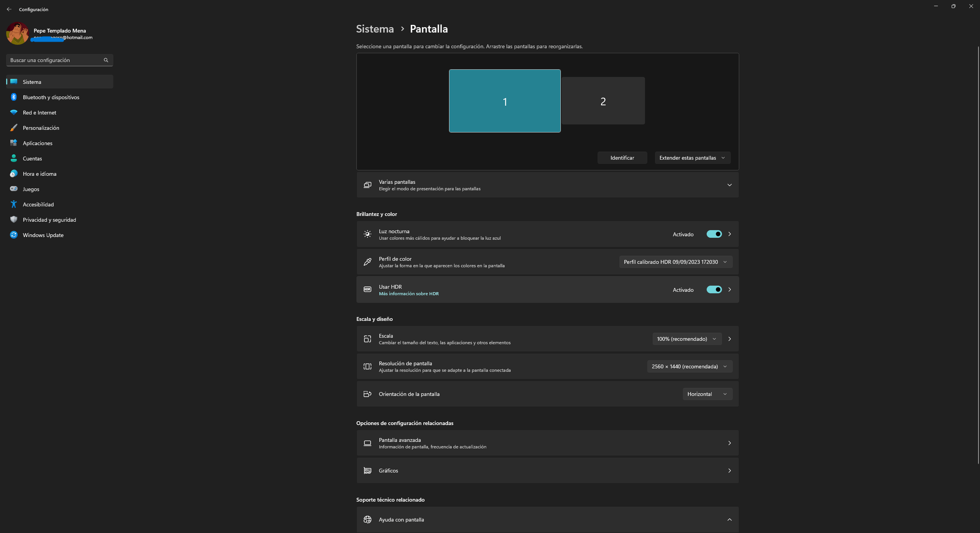Click the Windows Update sync icon

point(14,235)
